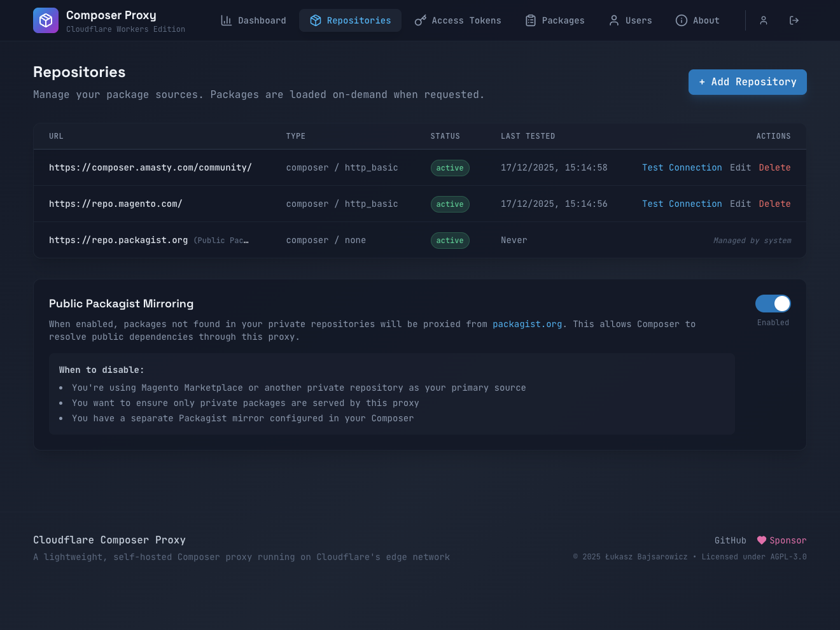The height and width of the screenshot is (630, 840).
Task: Click the repo.packagist.org repository URL
Action: [118, 240]
